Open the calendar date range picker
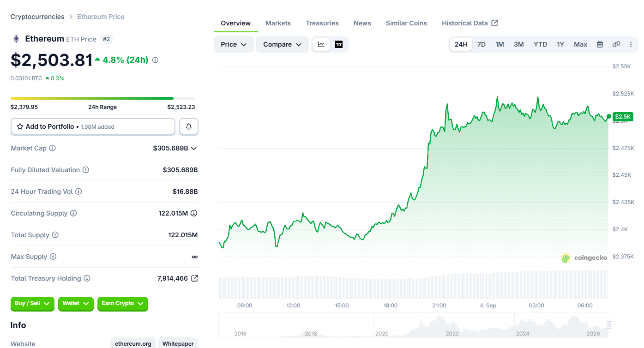 600,44
